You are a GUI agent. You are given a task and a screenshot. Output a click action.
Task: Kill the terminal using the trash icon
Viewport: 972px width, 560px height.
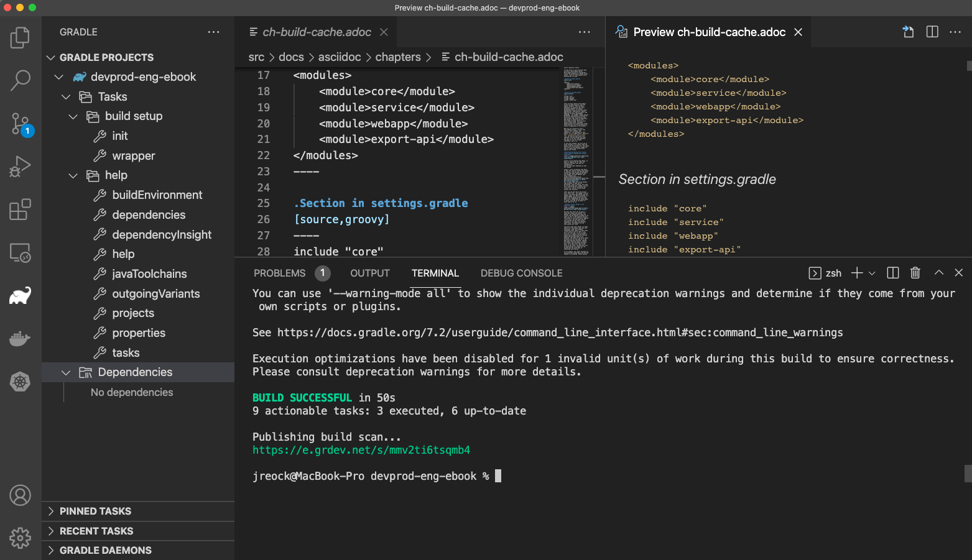point(915,272)
